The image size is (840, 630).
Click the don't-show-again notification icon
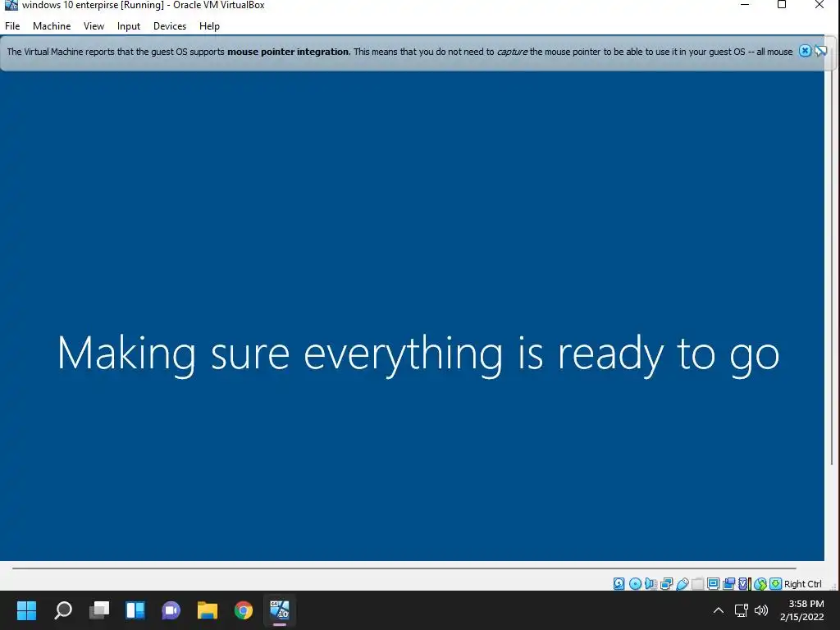(x=820, y=51)
